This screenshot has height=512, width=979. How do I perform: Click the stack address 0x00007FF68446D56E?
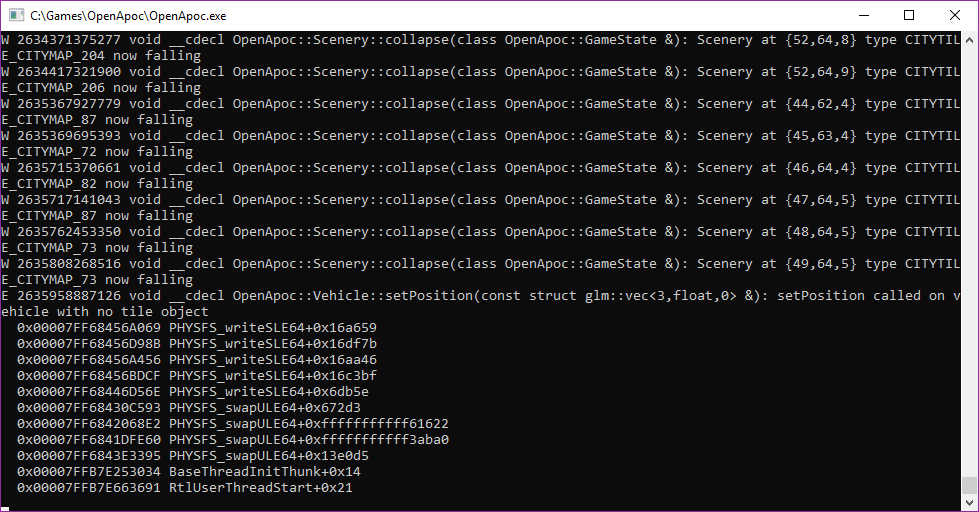pyautogui.click(x=89, y=391)
